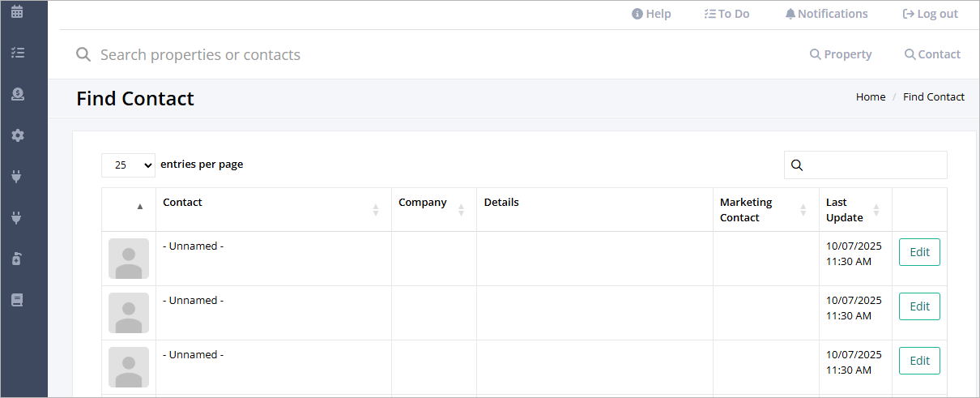Open the checklist tasks icon in the sidebar

tap(17, 53)
